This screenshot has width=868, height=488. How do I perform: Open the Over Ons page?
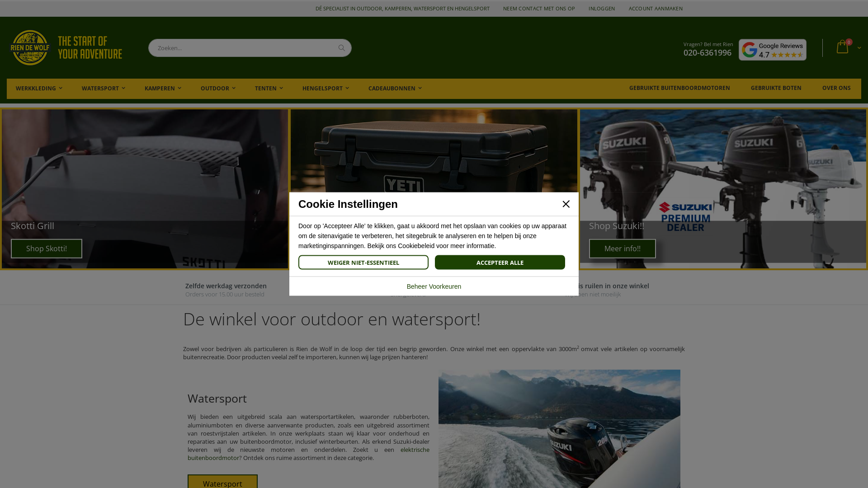[836, 88]
